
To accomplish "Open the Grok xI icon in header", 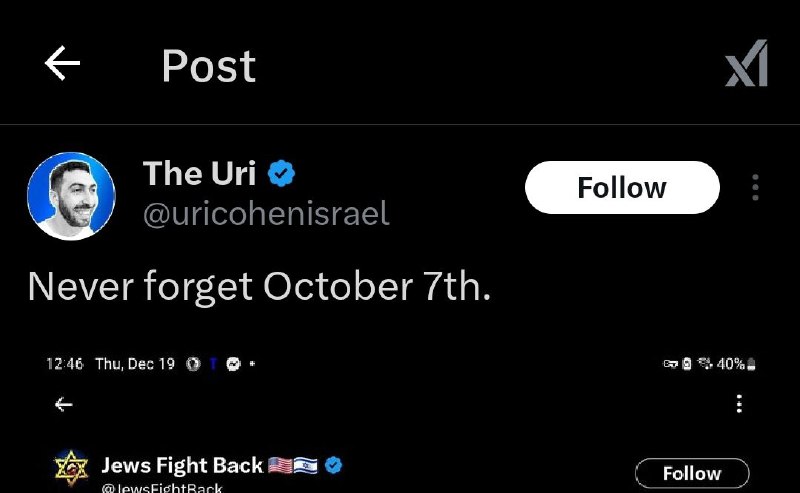I will point(746,63).
